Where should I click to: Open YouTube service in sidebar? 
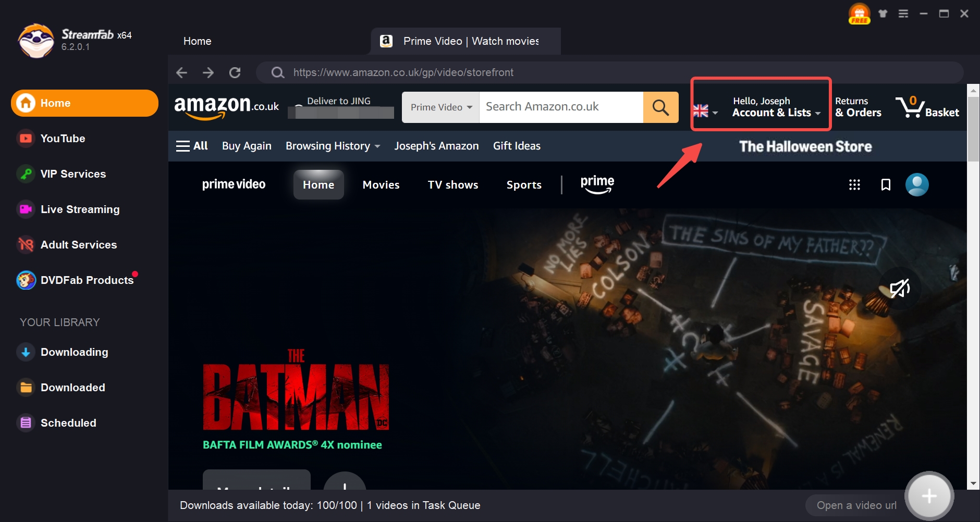click(63, 139)
